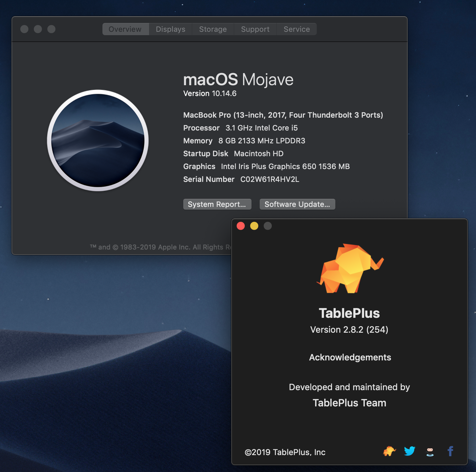476x472 pixels.
Task: Click the small elephant logo in footer
Action: tap(389, 451)
